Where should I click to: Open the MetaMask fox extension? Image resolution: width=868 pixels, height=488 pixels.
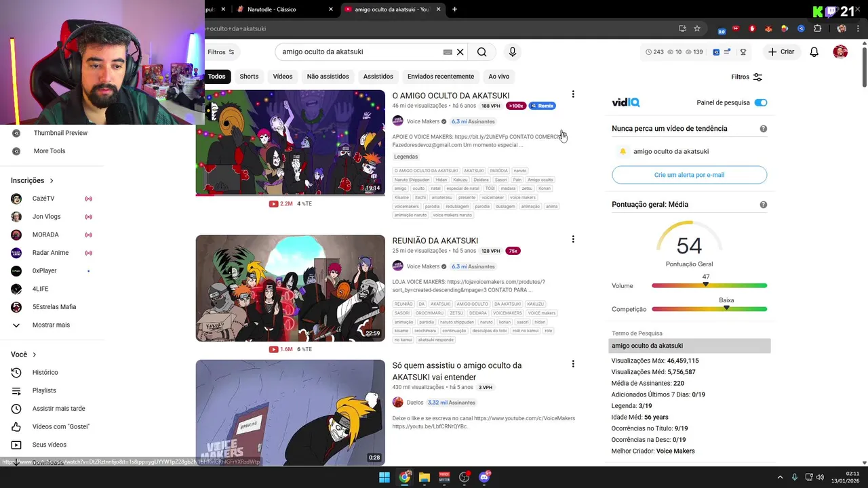pos(768,28)
